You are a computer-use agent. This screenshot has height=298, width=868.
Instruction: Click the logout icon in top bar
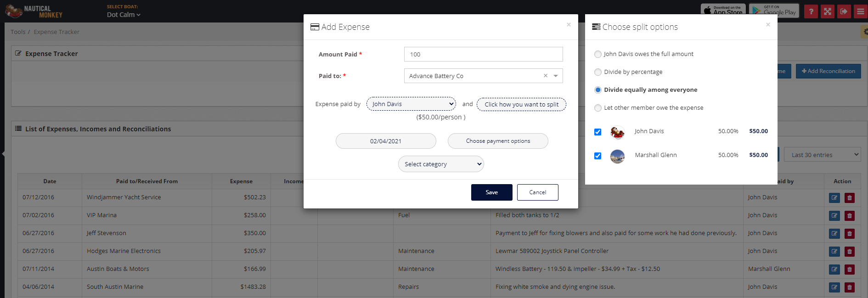844,11
